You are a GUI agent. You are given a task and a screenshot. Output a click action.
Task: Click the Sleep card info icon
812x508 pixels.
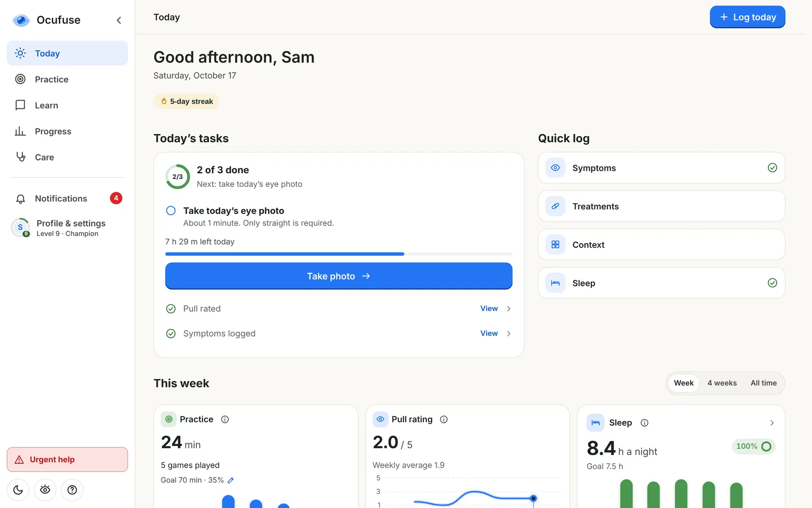point(645,423)
